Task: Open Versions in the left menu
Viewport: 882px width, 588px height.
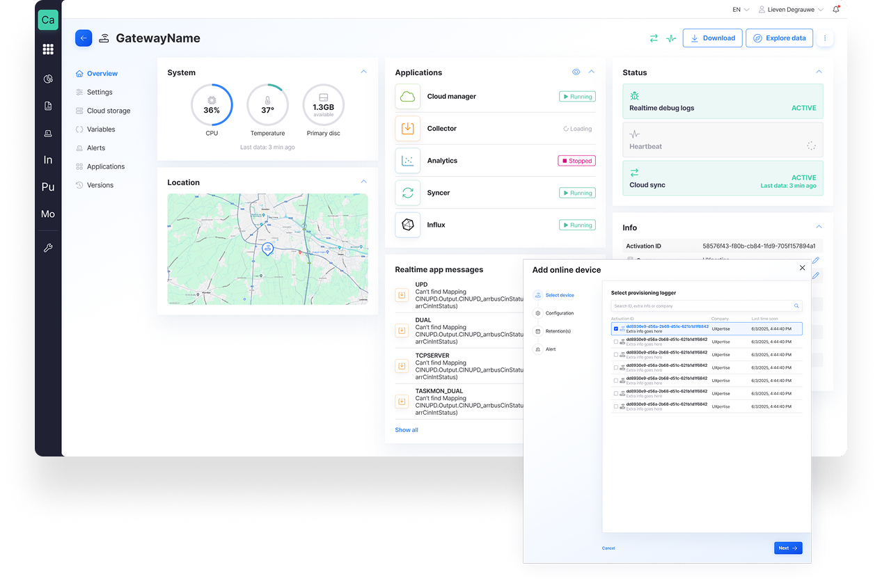Action: (94, 185)
